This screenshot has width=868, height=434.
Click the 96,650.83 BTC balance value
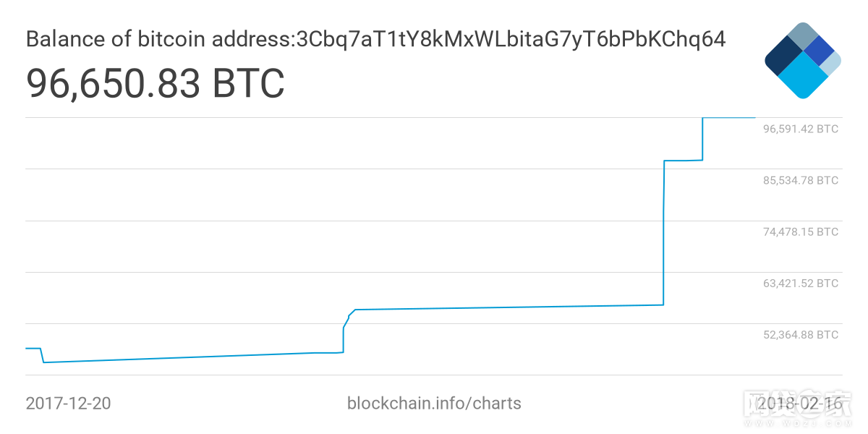point(155,83)
